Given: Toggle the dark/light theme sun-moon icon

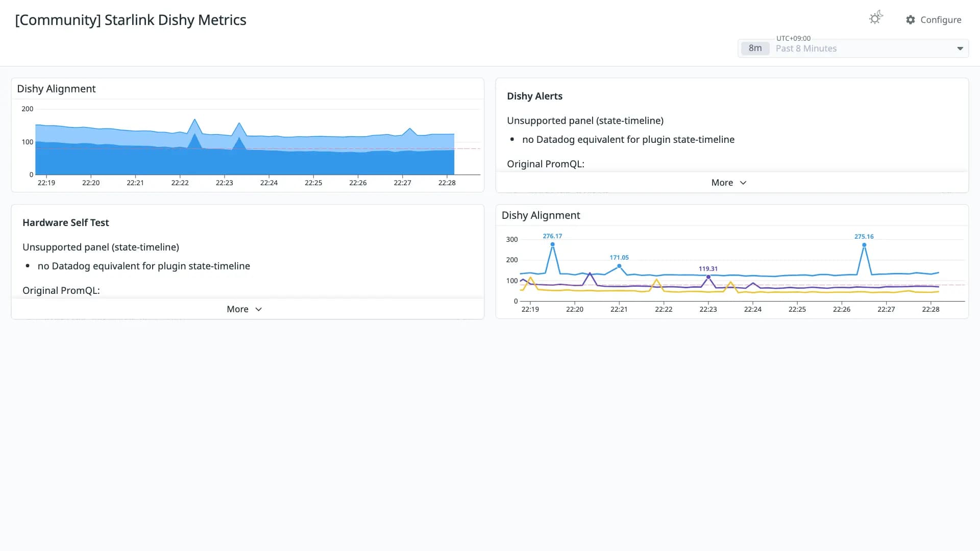Looking at the screenshot, I should click(876, 18).
